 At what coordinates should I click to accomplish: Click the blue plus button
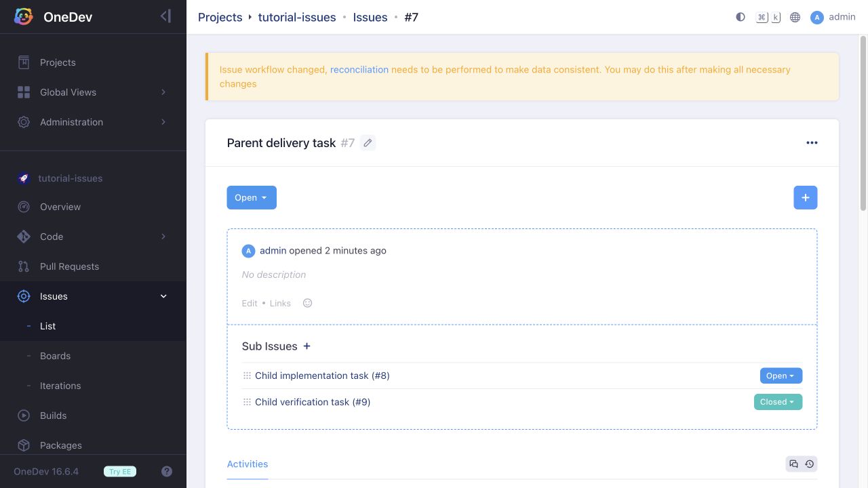pyautogui.click(x=806, y=198)
